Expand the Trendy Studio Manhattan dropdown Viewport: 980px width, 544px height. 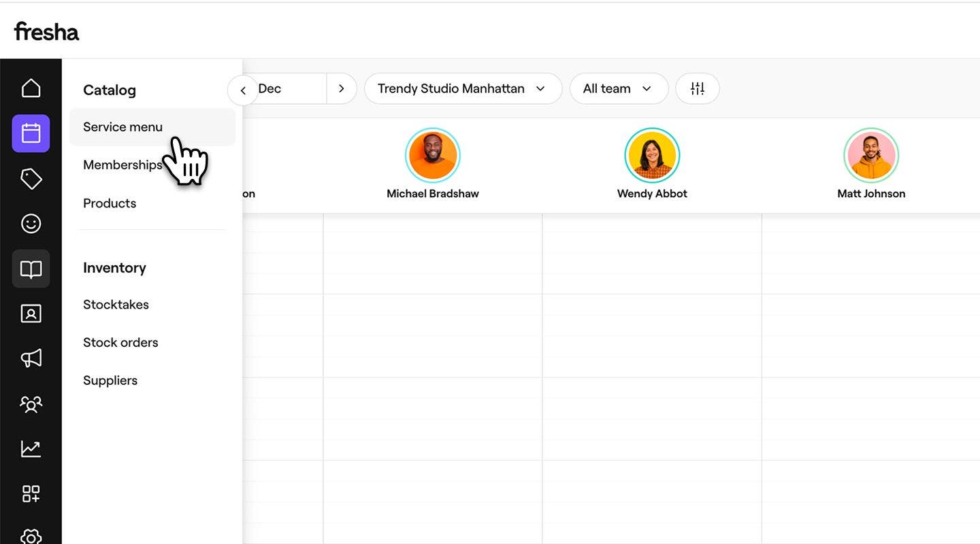(463, 88)
